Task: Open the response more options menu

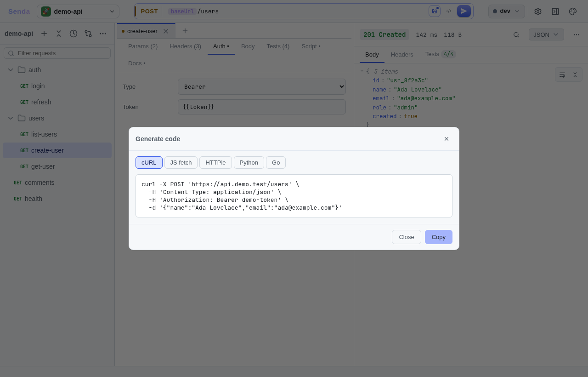Action: tap(577, 34)
